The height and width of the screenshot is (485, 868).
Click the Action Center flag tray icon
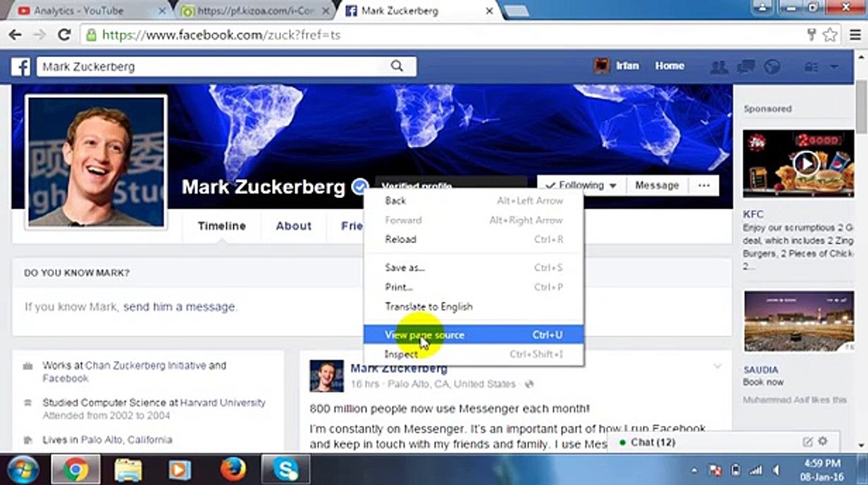click(x=716, y=470)
